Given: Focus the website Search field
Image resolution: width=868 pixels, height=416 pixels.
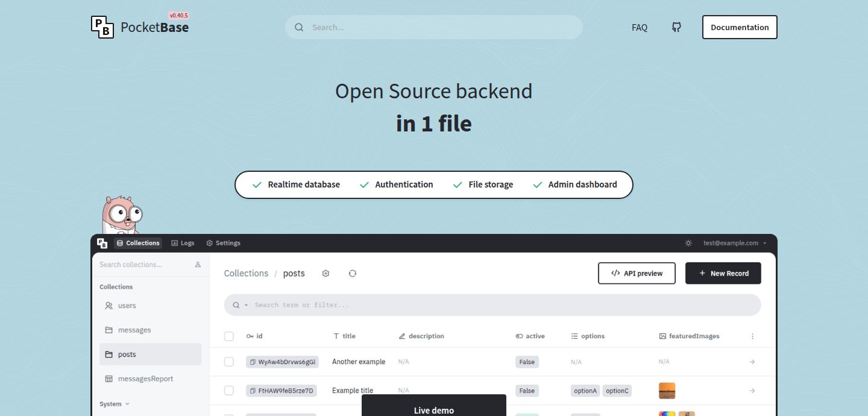Looking at the screenshot, I should (x=434, y=27).
